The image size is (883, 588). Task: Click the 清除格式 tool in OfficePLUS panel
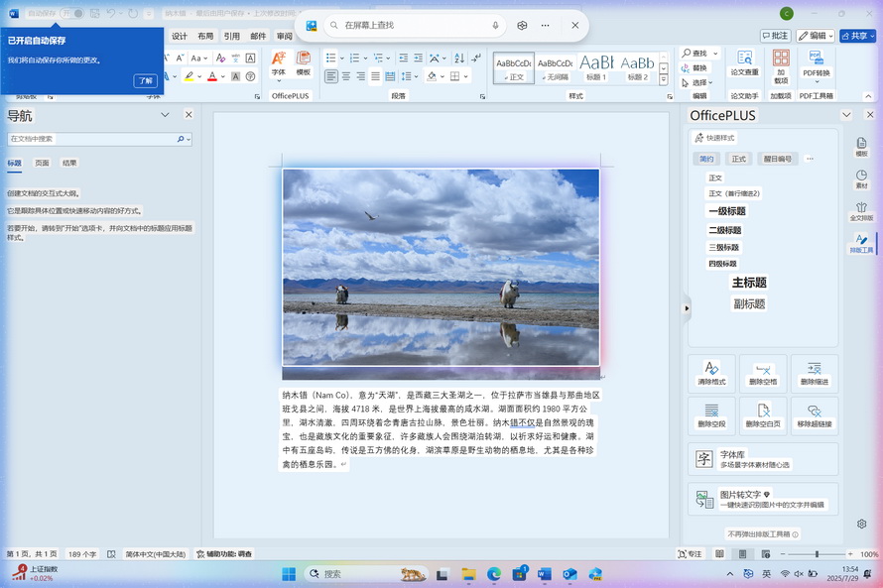[x=711, y=374]
